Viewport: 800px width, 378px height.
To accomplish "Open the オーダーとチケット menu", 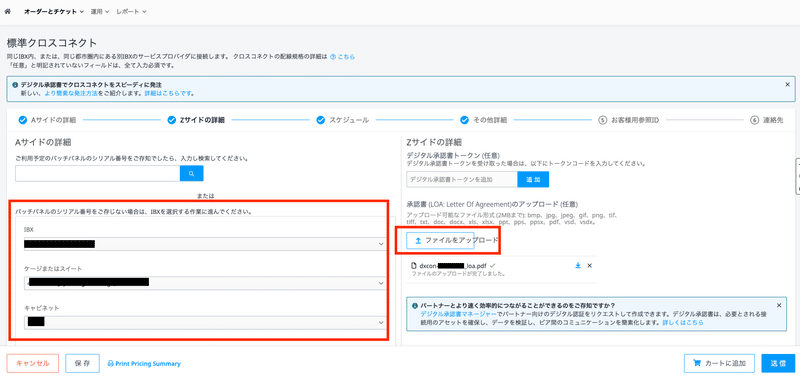I will (54, 11).
